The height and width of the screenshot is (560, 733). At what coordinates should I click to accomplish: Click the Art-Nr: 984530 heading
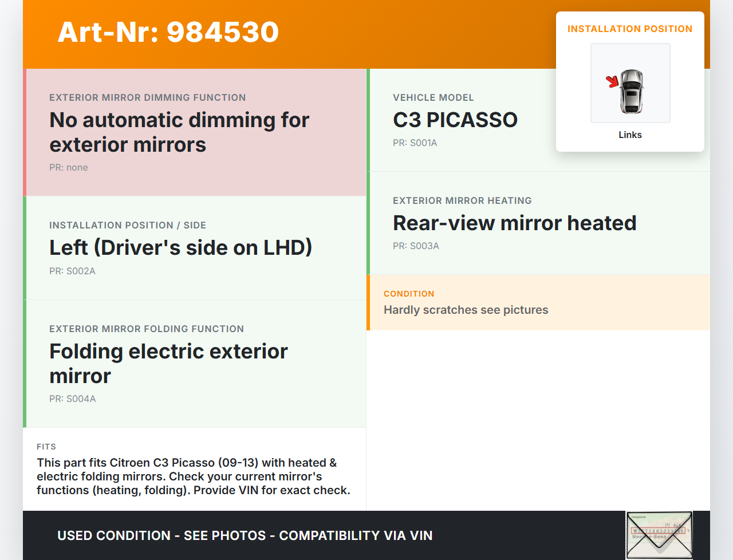[168, 32]
